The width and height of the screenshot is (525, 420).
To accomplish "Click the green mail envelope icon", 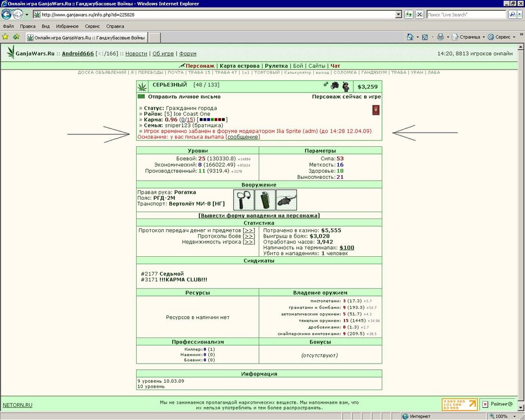I will point(141,97).
